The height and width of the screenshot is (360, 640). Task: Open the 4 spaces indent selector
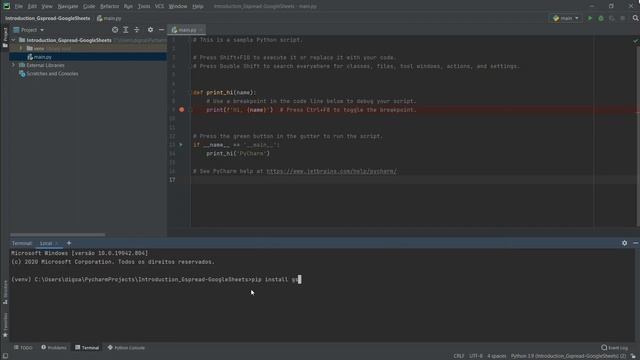[497, 356]
